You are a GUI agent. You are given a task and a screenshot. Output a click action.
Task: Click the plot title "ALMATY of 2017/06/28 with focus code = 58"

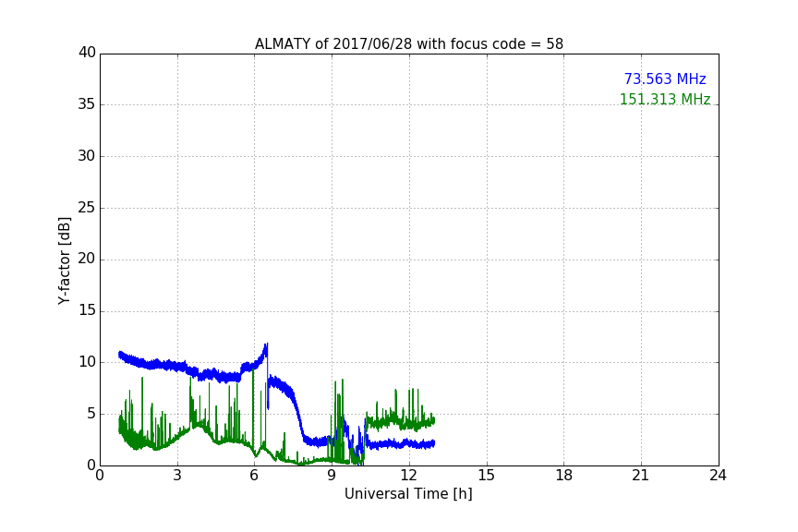click(408, 44)
